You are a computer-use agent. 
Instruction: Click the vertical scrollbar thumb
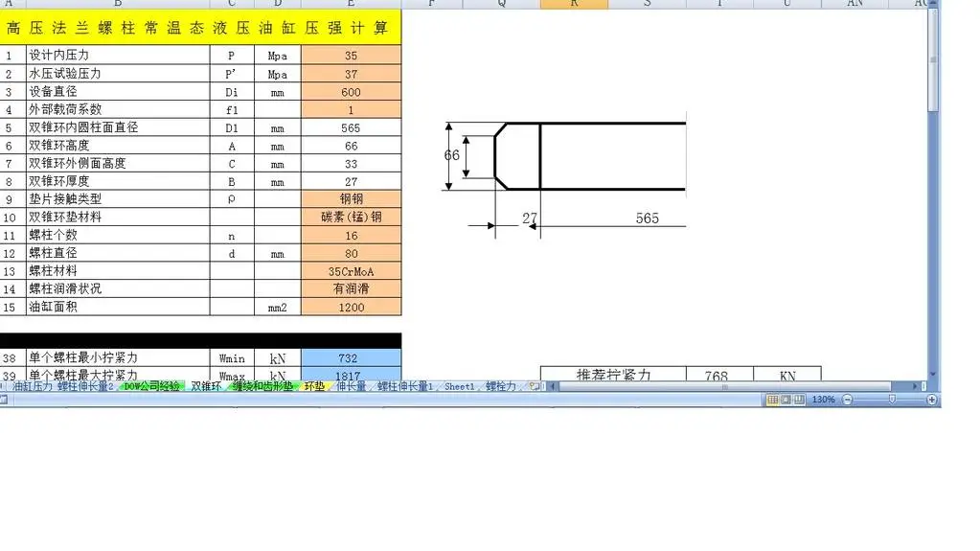coord(933,59)
